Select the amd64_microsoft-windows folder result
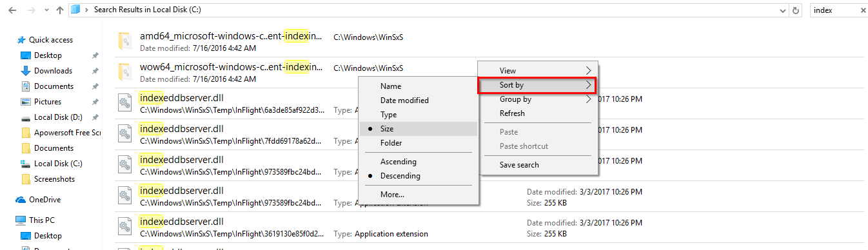The height and width of the screenshot is (250, 868). [x=231, y=37]
